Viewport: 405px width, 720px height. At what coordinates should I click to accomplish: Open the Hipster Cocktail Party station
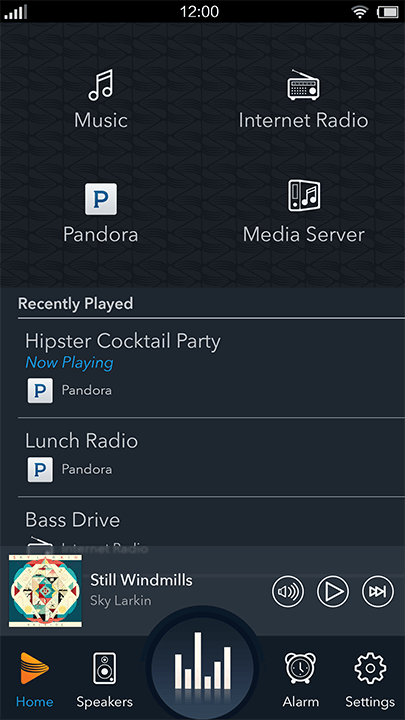[123, 341]
